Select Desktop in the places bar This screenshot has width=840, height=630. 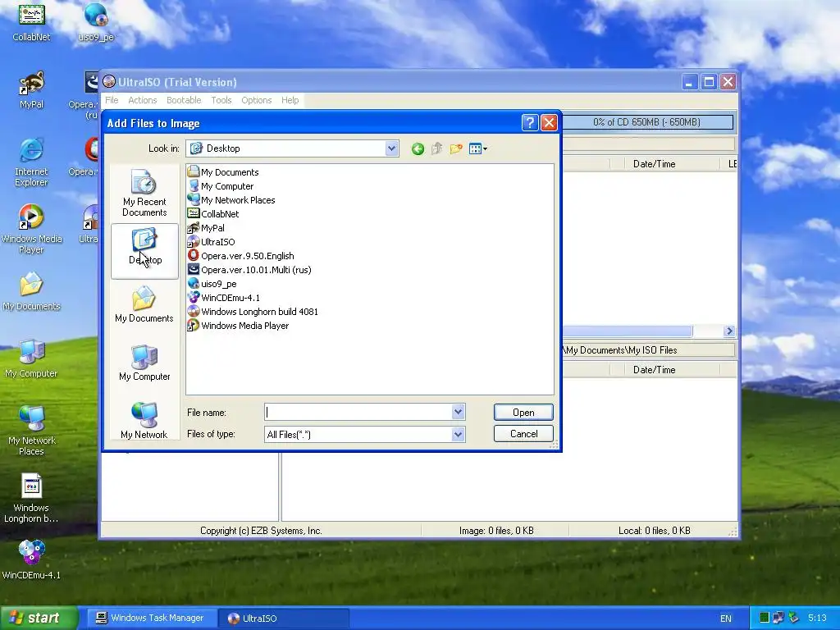pos(144,251)
